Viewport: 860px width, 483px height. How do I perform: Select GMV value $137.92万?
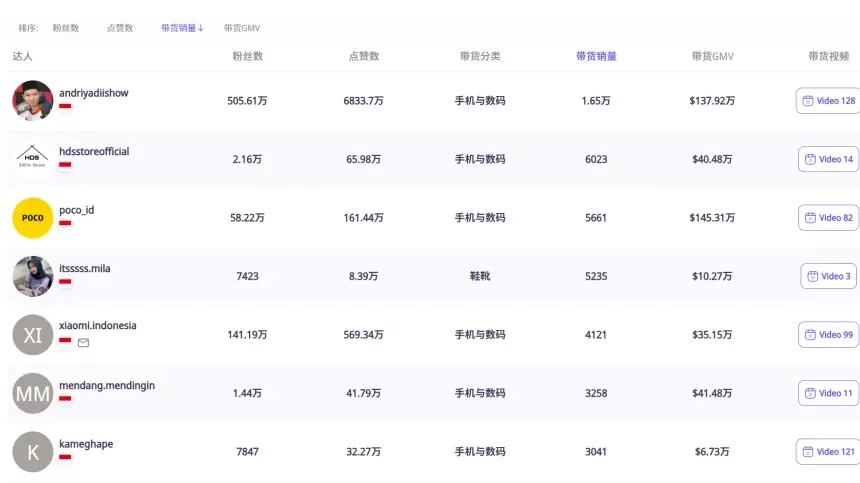[712, 101]
